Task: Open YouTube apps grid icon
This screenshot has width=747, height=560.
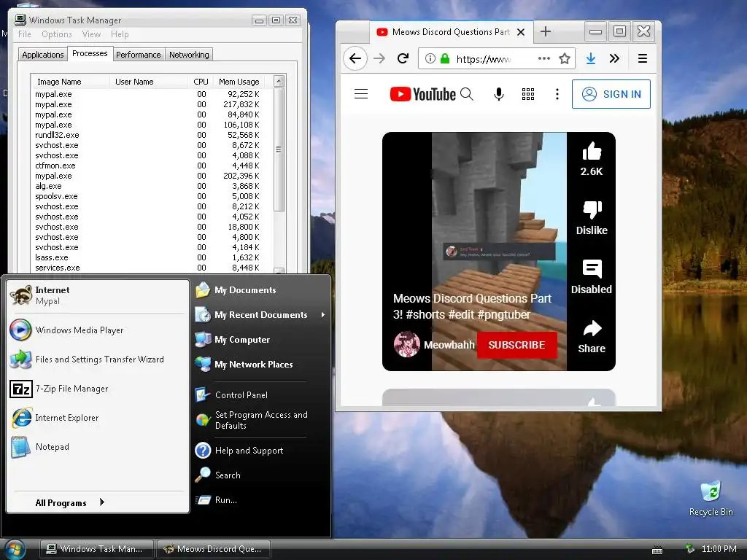Action: pos(528,94)
